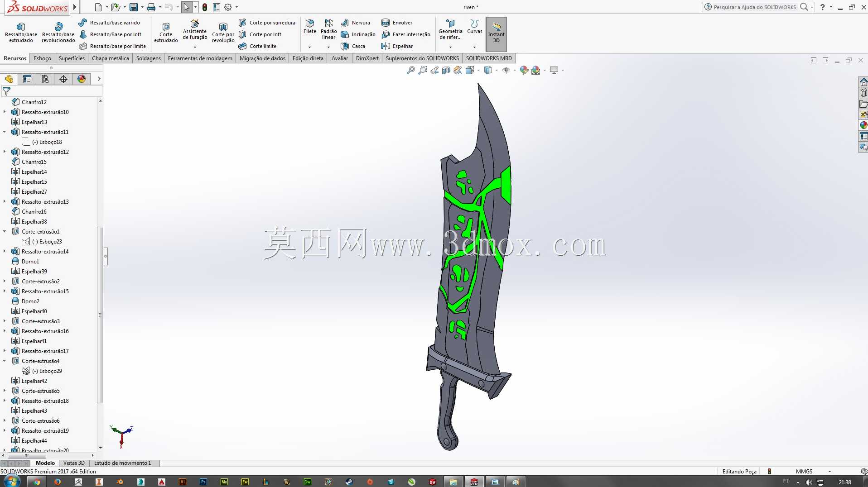Open the MMGS unit system selector
The image size is (868, 487).
click(x=813, y=471)
